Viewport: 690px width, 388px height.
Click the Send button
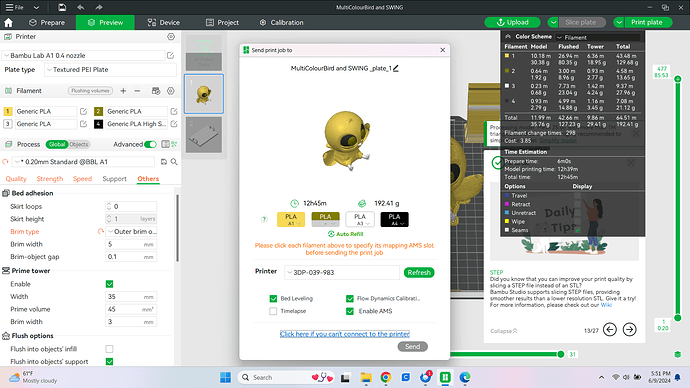[412, 347]
